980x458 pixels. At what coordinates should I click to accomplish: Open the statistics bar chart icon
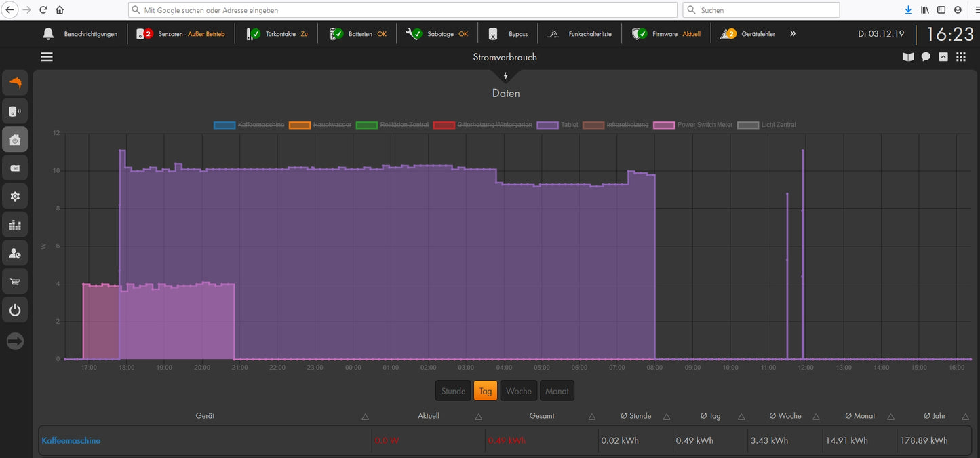point(15,225)
